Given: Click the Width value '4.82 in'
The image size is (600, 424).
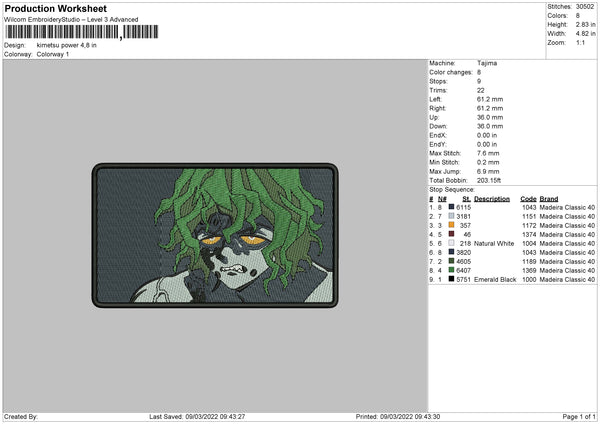Looking at the screenshot, I should [585, 34].
